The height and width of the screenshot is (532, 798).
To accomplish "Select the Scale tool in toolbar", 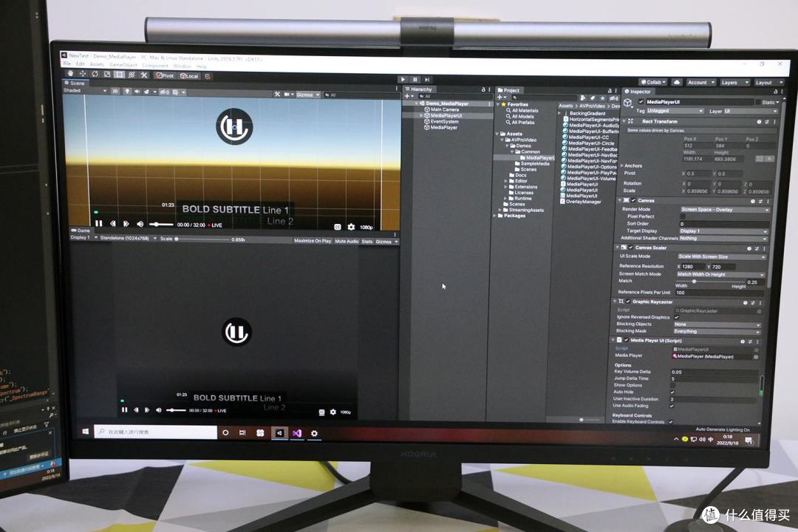I will point(107,75).
